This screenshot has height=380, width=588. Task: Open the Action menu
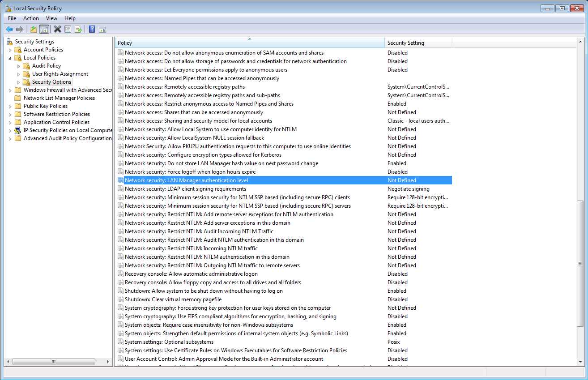(30, 18)
